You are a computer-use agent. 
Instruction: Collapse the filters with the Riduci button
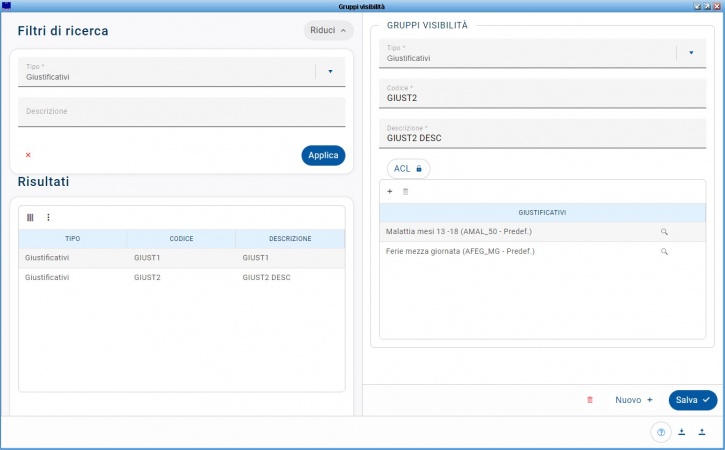click(x=328, y=31)
